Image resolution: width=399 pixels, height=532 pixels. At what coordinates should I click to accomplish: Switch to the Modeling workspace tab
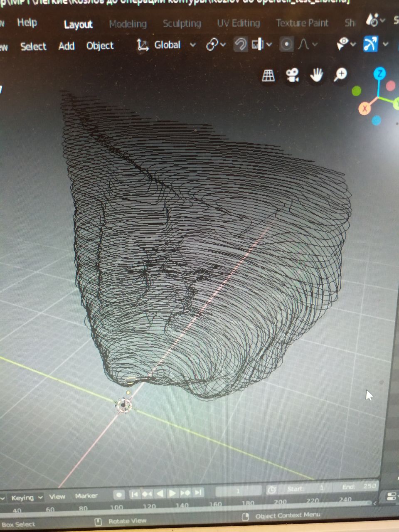coord(128,24)
